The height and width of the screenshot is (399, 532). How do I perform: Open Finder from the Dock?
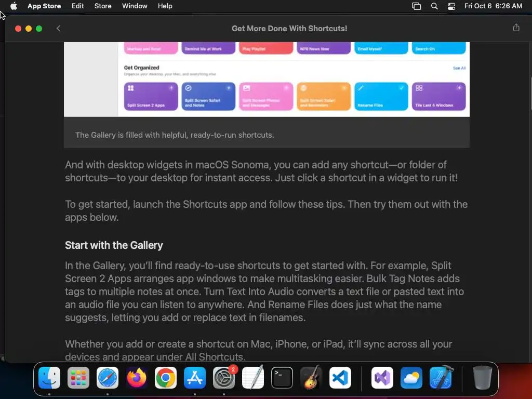tap(49, 378)
